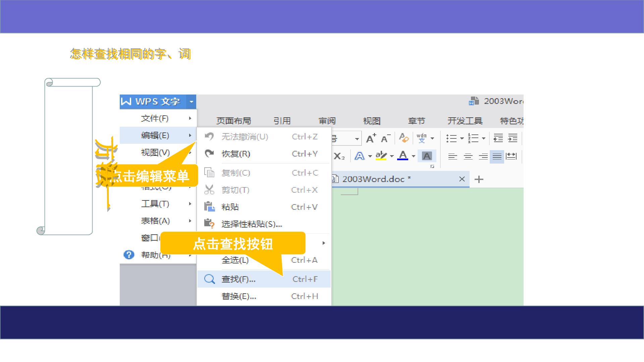The width and height of the screenshot is (644, 362).
Task: Open the 页面布局 ribbon tab
Action: click(233, 121)
